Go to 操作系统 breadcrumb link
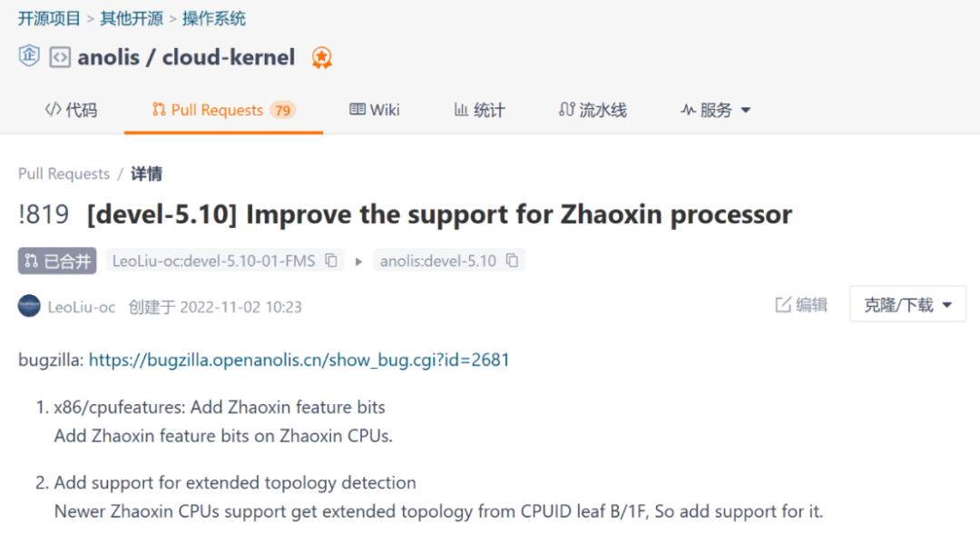Viewport: 980px width, 554px height. (214, 19)
